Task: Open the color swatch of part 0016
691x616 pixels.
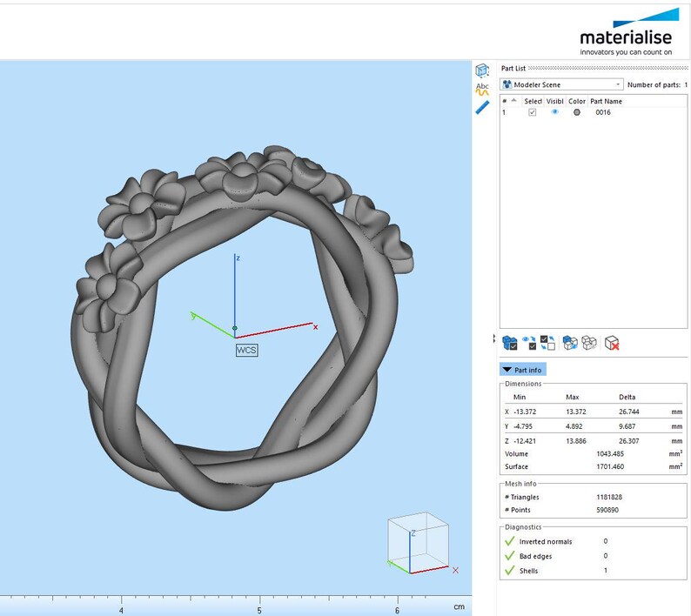Action: coord(576,112)
